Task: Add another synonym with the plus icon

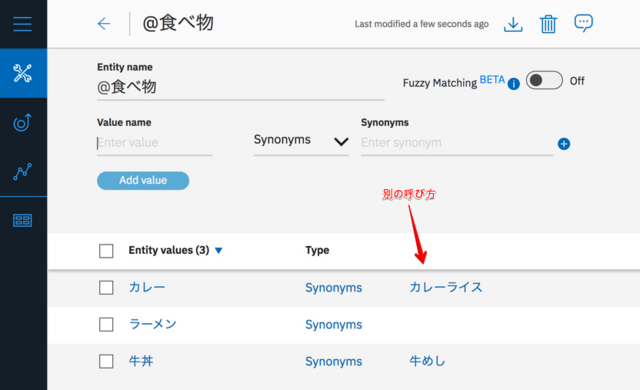Action: pos(564,144)
